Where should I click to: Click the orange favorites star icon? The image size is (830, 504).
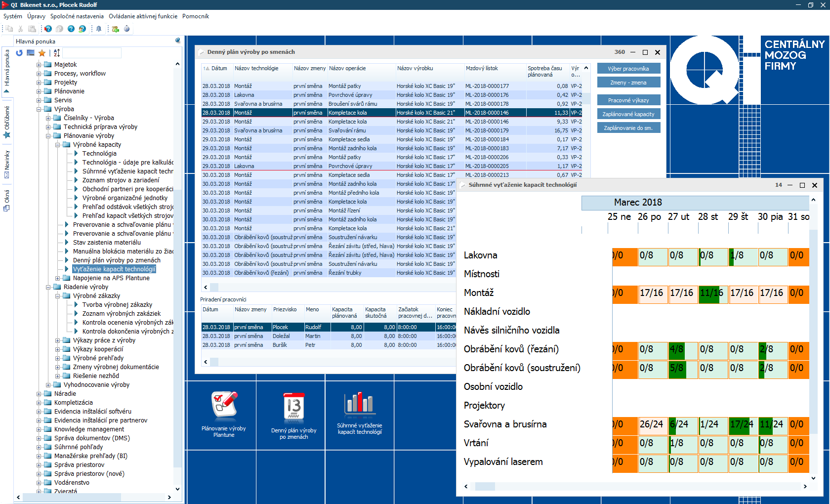coord(42,53)
